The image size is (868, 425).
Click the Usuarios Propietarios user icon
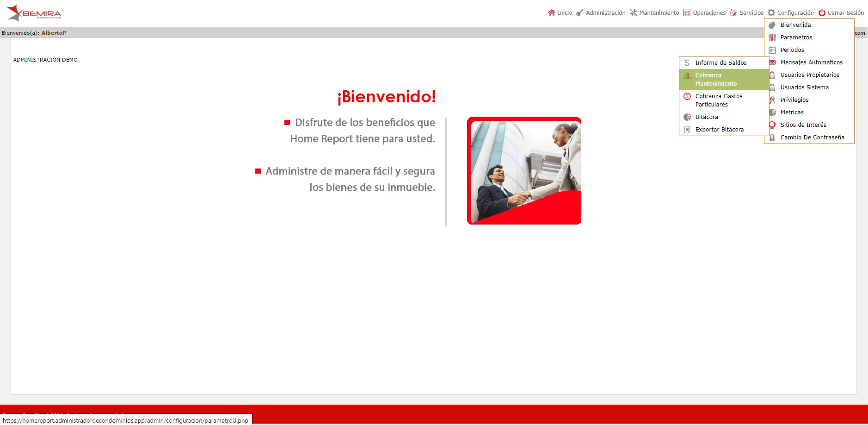click(772, 75)
